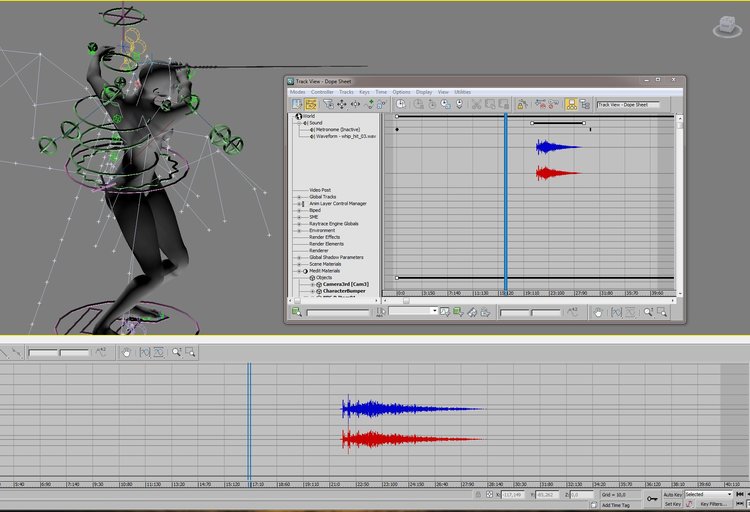Toggle the Modify Subtree icon
The image size is (750, 512).
[571, 104]
